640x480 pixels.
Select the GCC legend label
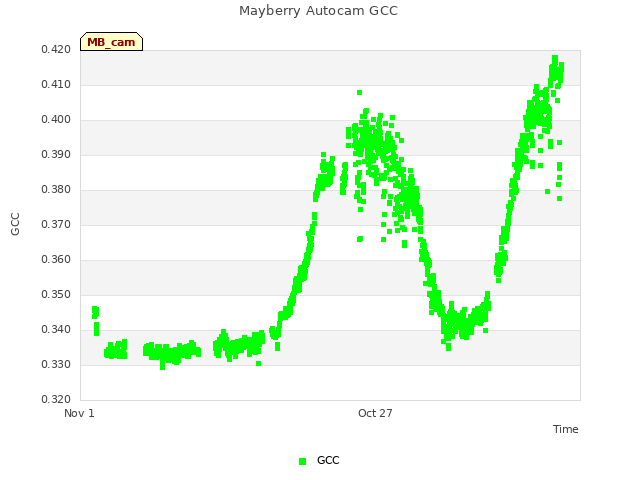(328, 460)
